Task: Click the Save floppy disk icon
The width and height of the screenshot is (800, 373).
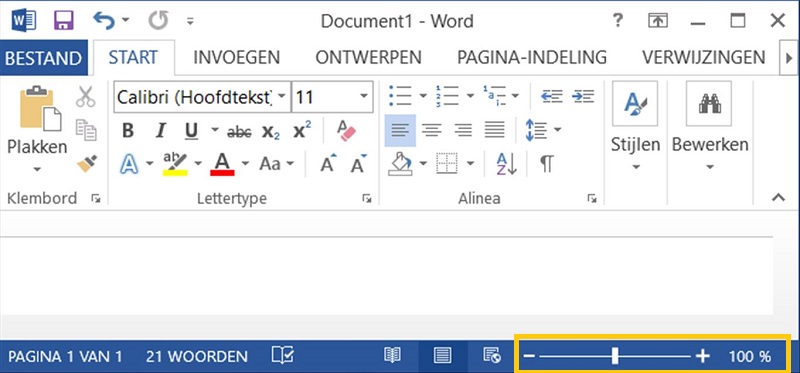Action: click(x=64, y=21)
